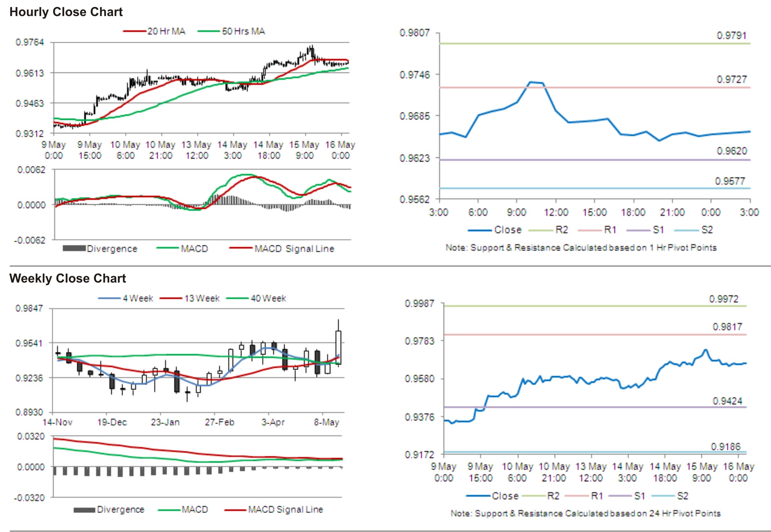Click the 0.9172 axis label
Viewport: 771px width, 532px height.
419,455
